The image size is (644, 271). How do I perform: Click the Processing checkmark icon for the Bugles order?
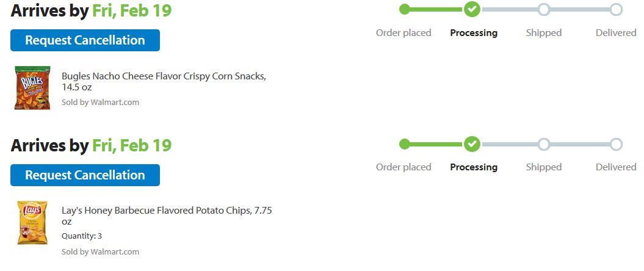[472, 9]
